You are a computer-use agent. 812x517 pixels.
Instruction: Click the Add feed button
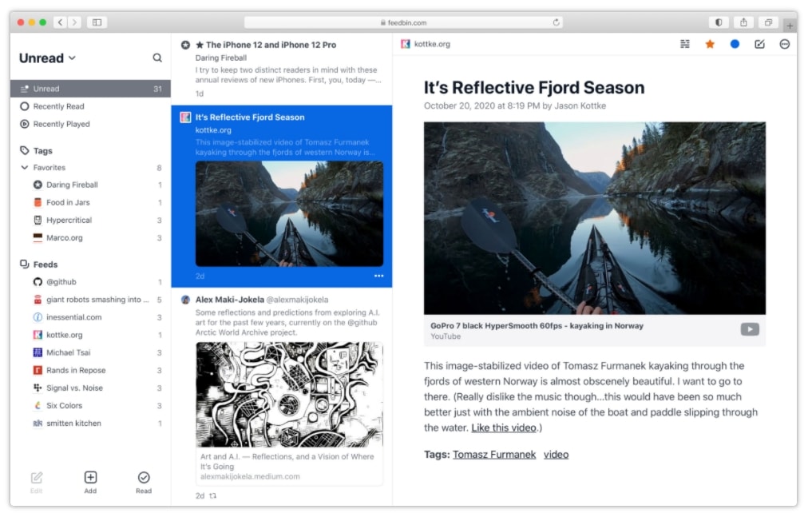point(91,483)
